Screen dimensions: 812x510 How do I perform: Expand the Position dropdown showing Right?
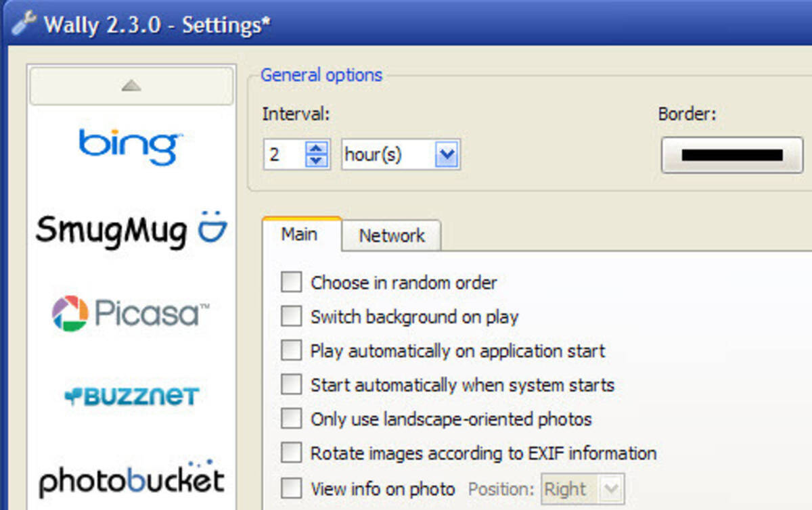611,488
